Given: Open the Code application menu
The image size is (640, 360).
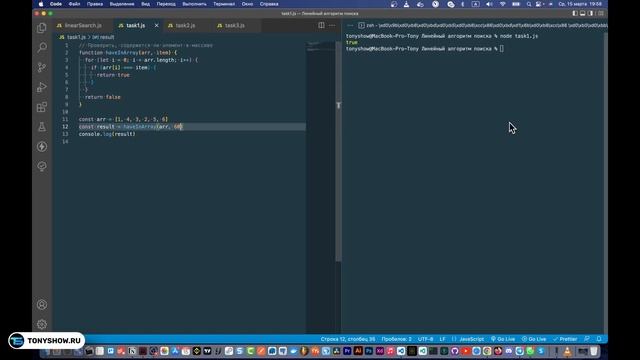Looking at the screenshot, I should pyautogui.click(x=56, y=4).
